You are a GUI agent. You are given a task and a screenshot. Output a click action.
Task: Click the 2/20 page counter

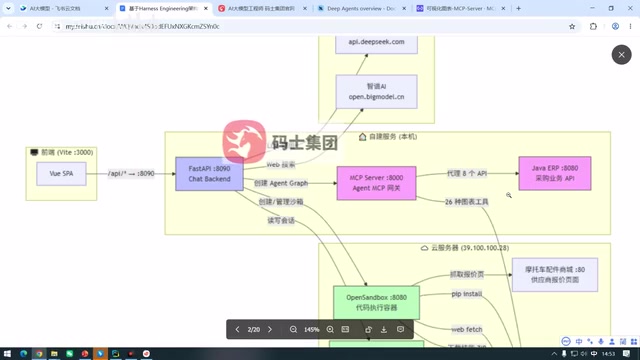253,329
